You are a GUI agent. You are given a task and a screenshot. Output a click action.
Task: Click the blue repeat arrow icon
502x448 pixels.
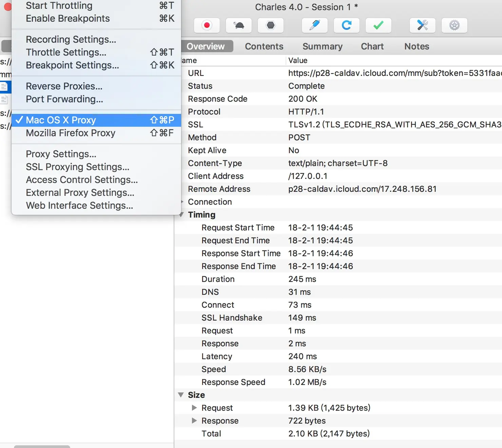[347, 25]
